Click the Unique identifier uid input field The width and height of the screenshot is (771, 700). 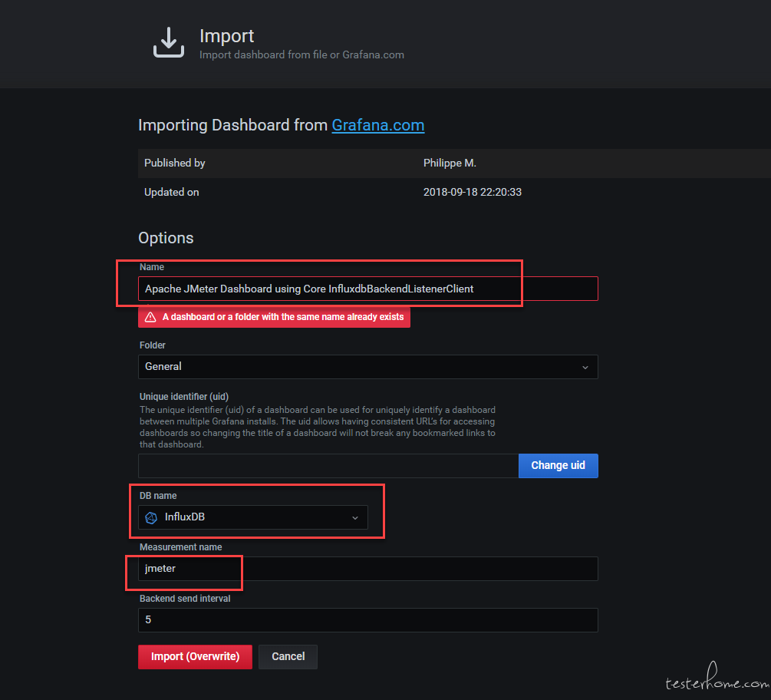[x=328, y=466]
